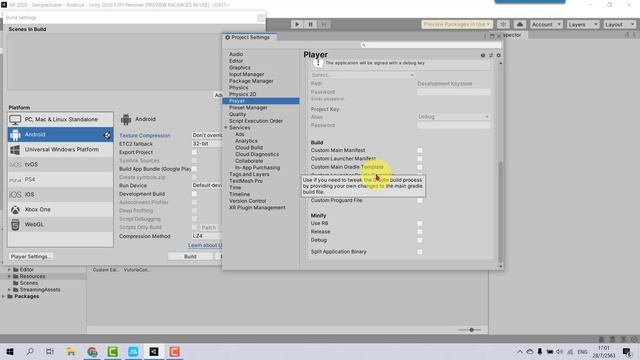Click the Pause button in Unity toolbar
The image size is (640, 360).
tap(310, 24)
